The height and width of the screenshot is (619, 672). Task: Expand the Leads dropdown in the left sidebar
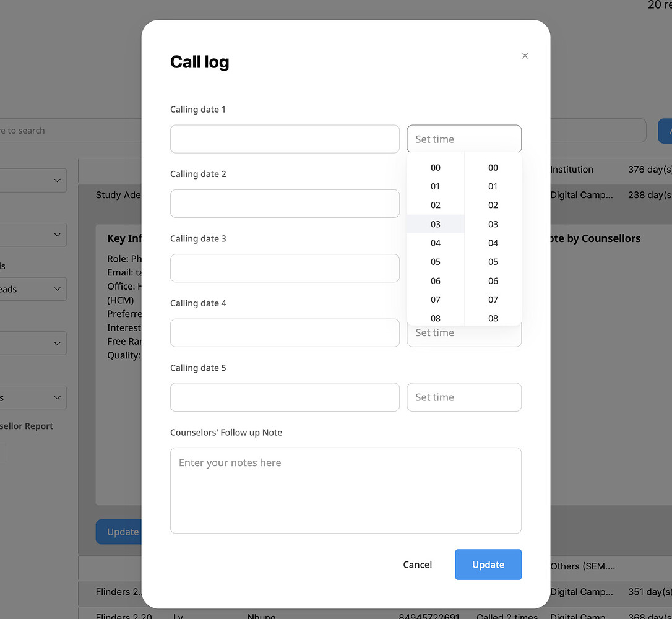click(33, 289)
